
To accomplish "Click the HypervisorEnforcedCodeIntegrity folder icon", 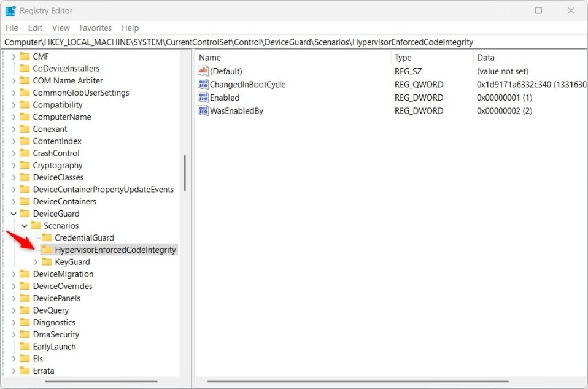I will [x=49, y=250].
